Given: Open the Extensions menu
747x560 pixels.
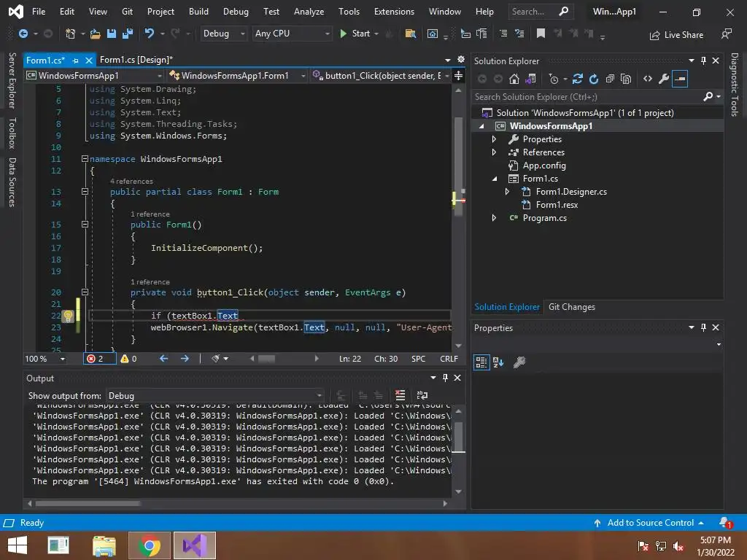Looking at the screenshot, I should [394, 12].
